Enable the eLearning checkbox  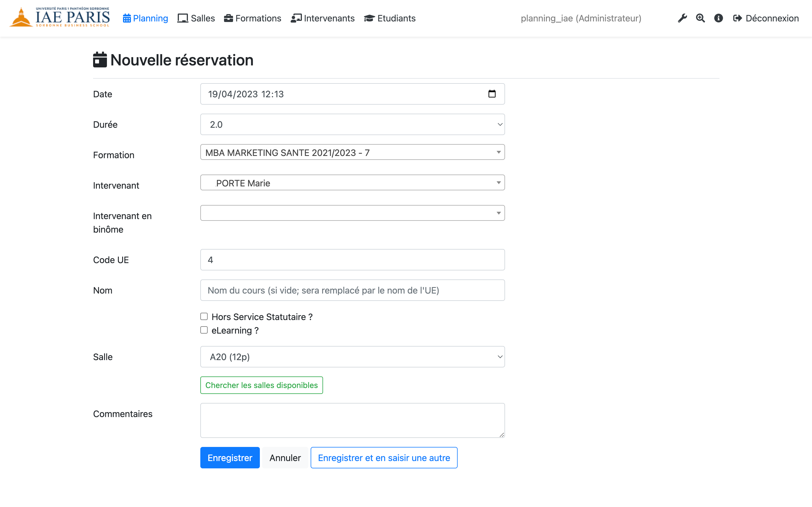pos(205,330)
